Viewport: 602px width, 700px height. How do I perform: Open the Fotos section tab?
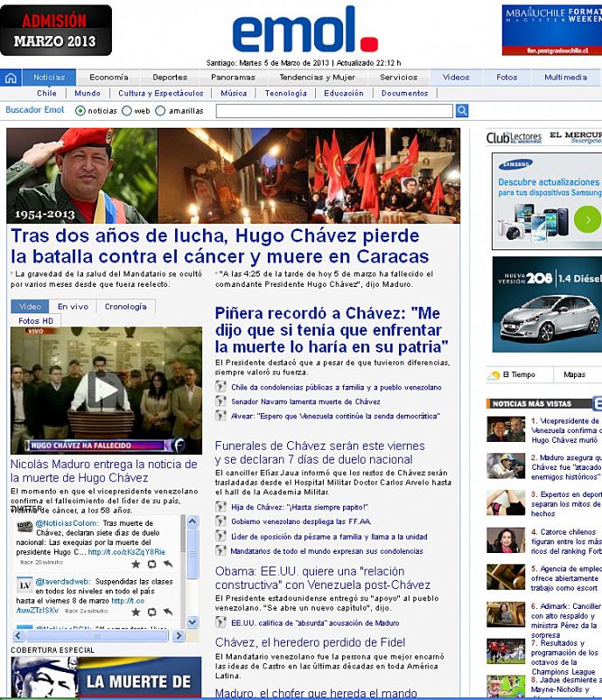click(507, 77)
